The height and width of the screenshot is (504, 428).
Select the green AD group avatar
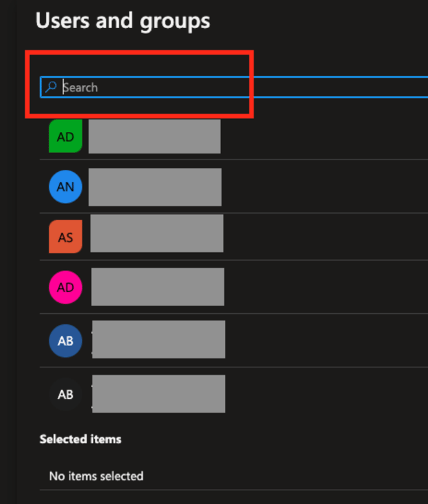[x=65, y=137]
